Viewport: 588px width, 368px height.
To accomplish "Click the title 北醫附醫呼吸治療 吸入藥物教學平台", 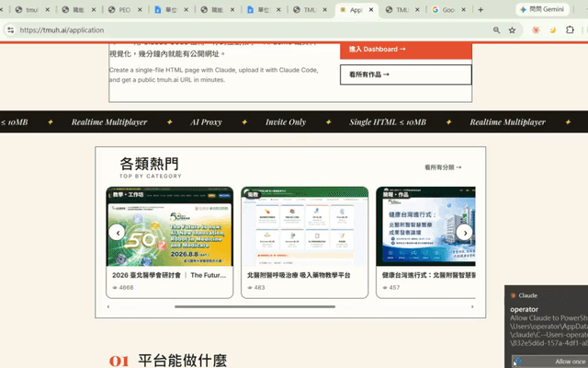I will tap(299, 275).
